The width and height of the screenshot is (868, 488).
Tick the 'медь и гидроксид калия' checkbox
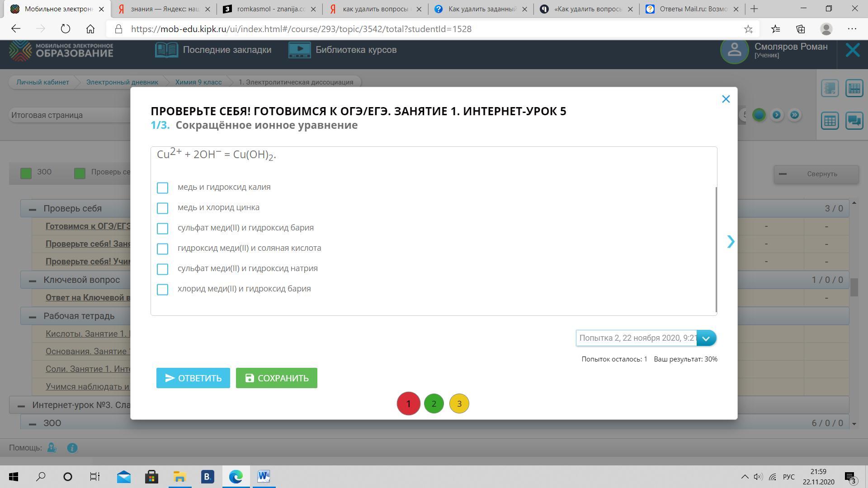pyautogui.click(x=162, y=188)
